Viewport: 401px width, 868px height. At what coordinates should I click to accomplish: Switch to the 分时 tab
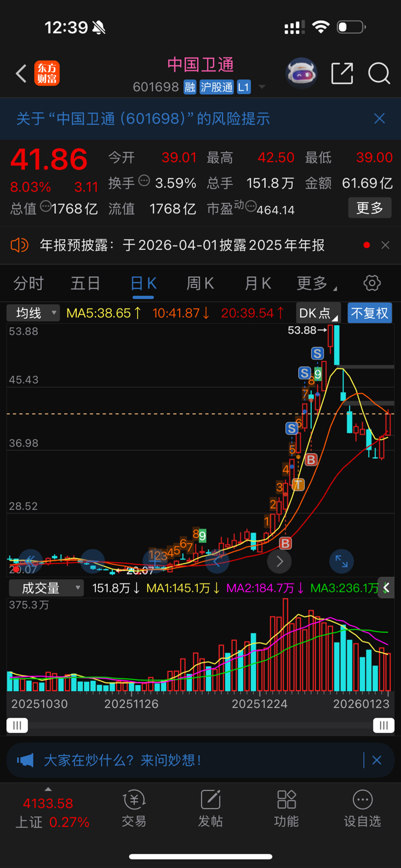(28, 283)
